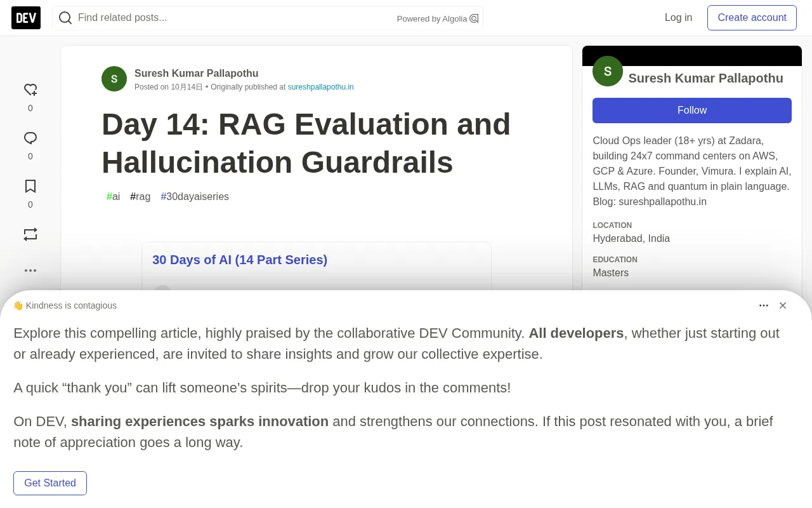Image resolution: width=812 pixels, height=508 pixels.
Task: Click the Log in link
Action: [x=678, y=18]
